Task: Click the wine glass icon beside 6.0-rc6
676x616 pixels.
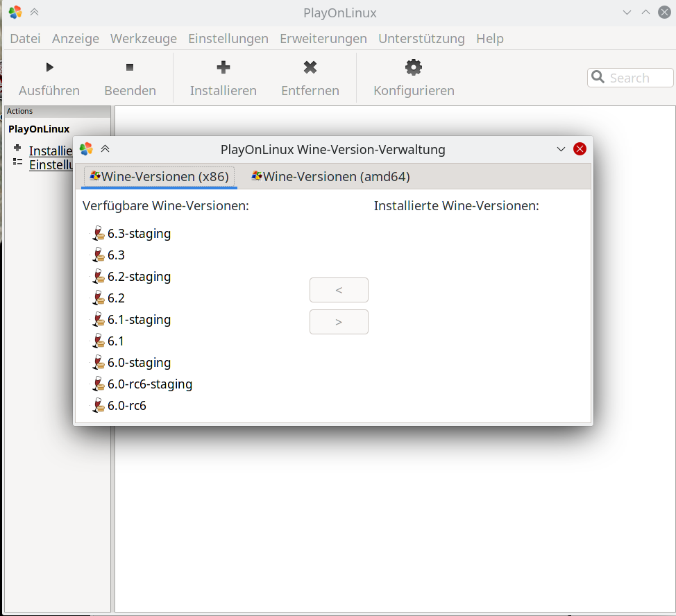Action: tap(99, 406)
